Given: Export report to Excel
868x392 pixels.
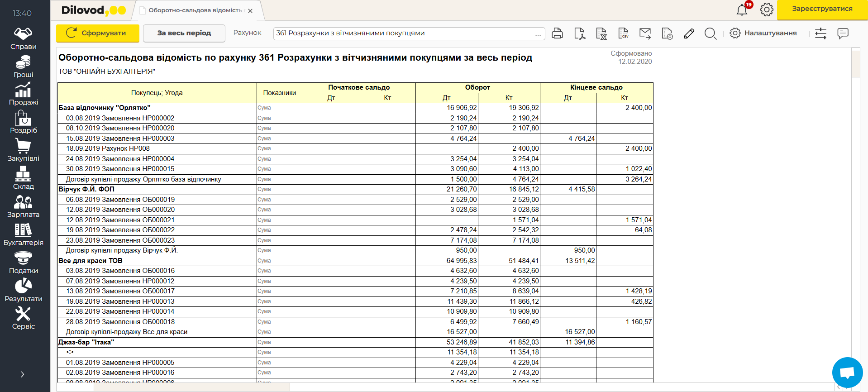Looking at the screenshot, I should tap(601, 33).
